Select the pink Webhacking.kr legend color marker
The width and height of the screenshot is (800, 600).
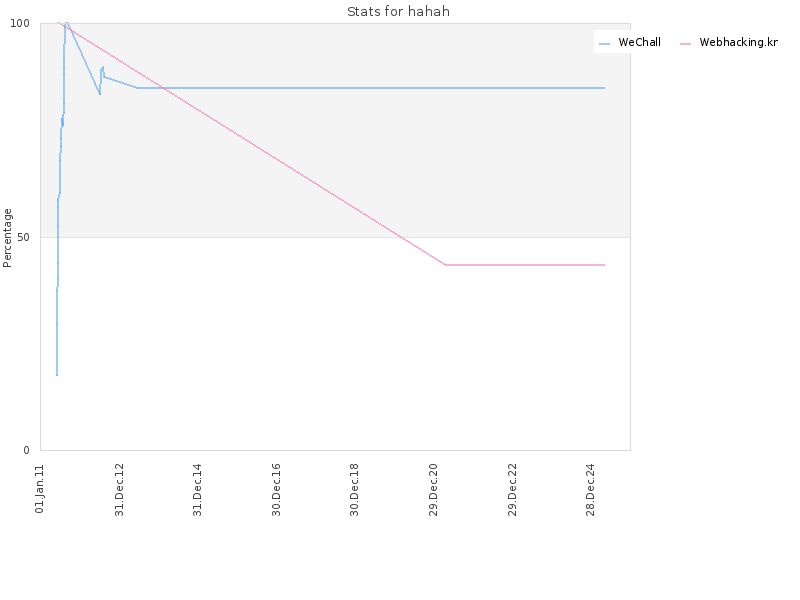coord(685,44)
